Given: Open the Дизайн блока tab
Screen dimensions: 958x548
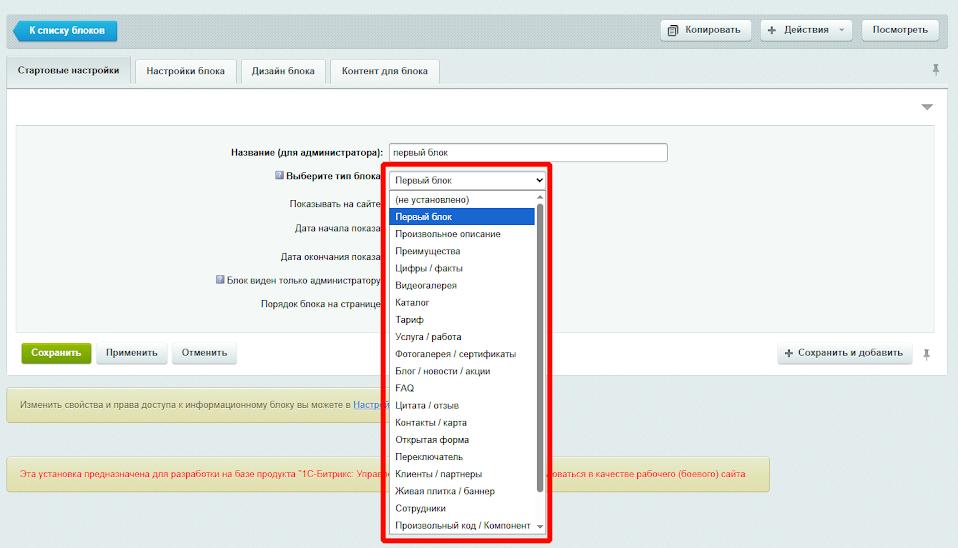Looking at the screenshot, I should tap(283, 71).
